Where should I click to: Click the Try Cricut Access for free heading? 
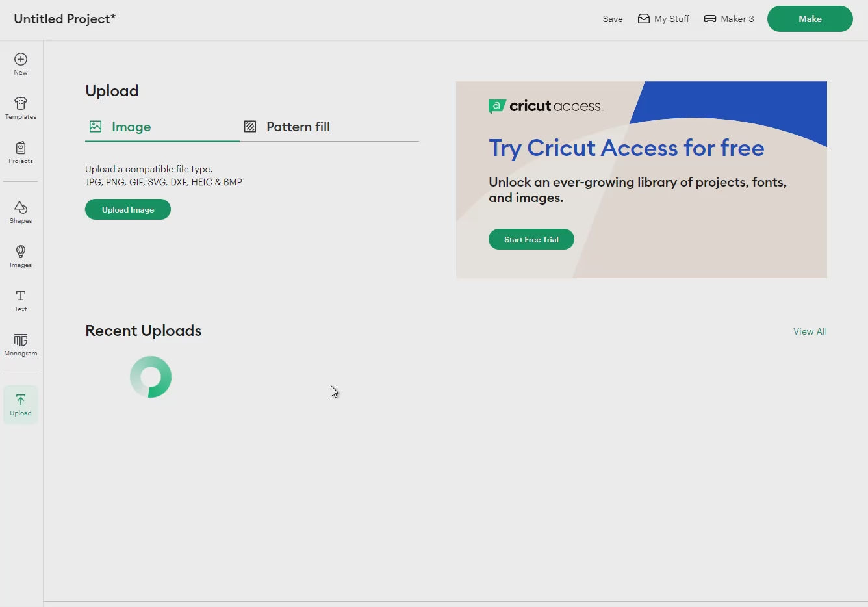(x=626, y=148)
